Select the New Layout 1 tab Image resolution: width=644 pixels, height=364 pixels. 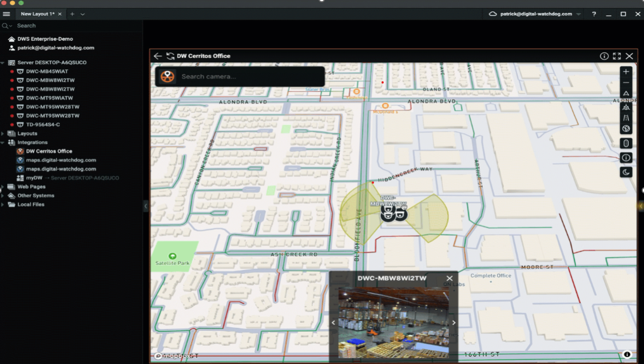(37, 14)
